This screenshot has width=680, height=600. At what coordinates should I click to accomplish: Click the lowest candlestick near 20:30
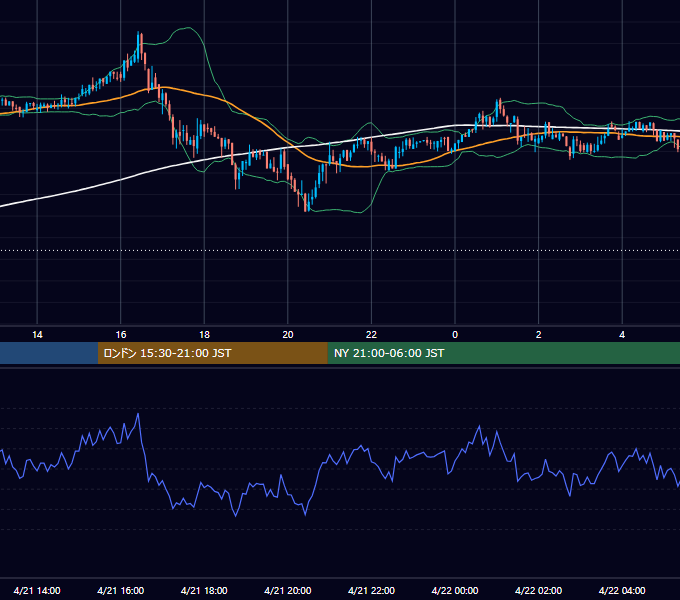click(x=306, y=203)
